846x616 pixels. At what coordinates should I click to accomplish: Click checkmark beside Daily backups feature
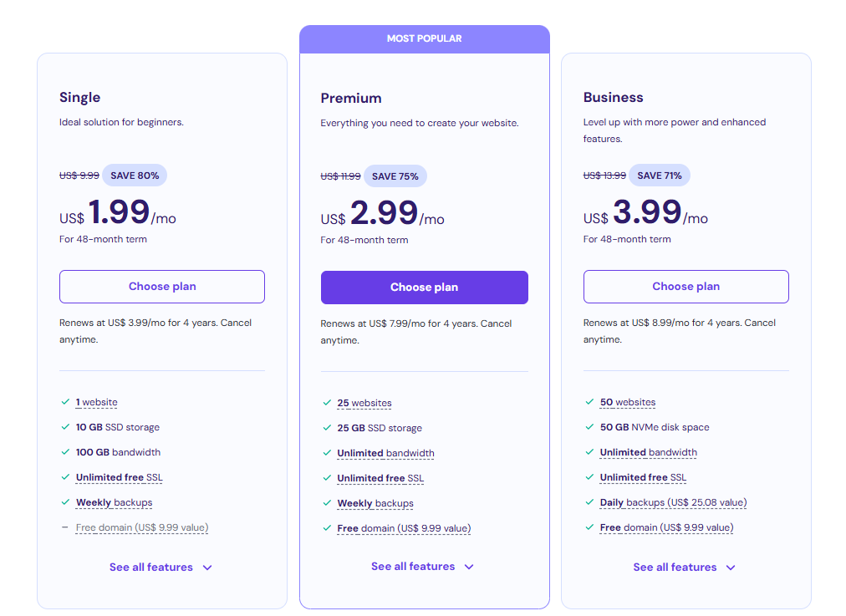589,502
